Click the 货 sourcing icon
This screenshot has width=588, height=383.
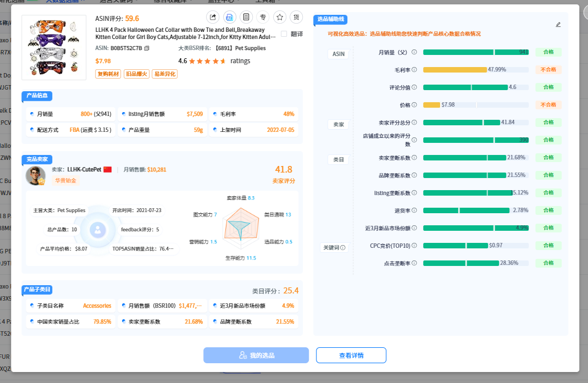click(x=296, y=17)
